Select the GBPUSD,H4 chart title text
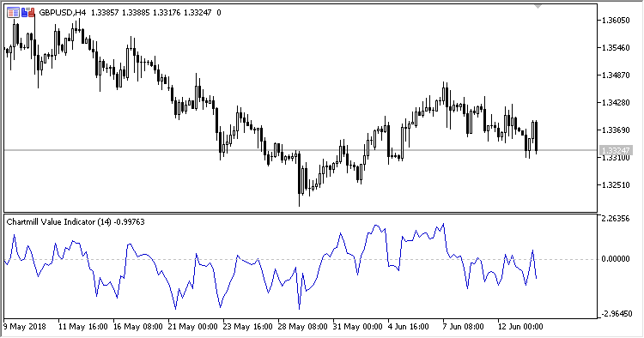Viewport: 644px width, 338px height. pyautogui.click(x=62, y=13)
